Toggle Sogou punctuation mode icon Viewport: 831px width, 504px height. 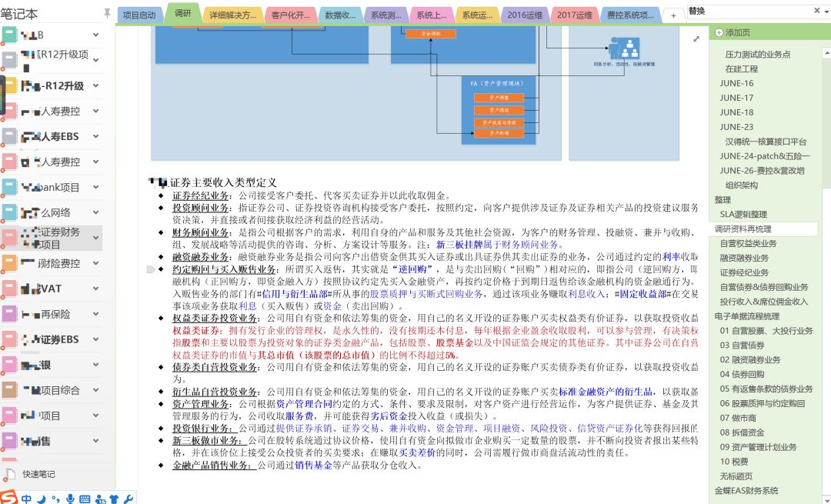[56, 499]
